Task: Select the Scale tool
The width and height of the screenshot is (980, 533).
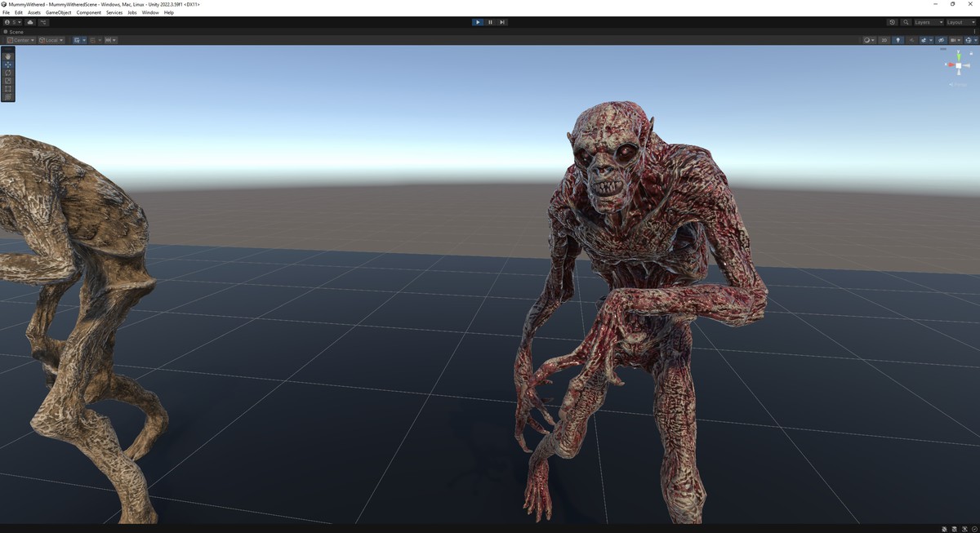Action: [8, 81]
